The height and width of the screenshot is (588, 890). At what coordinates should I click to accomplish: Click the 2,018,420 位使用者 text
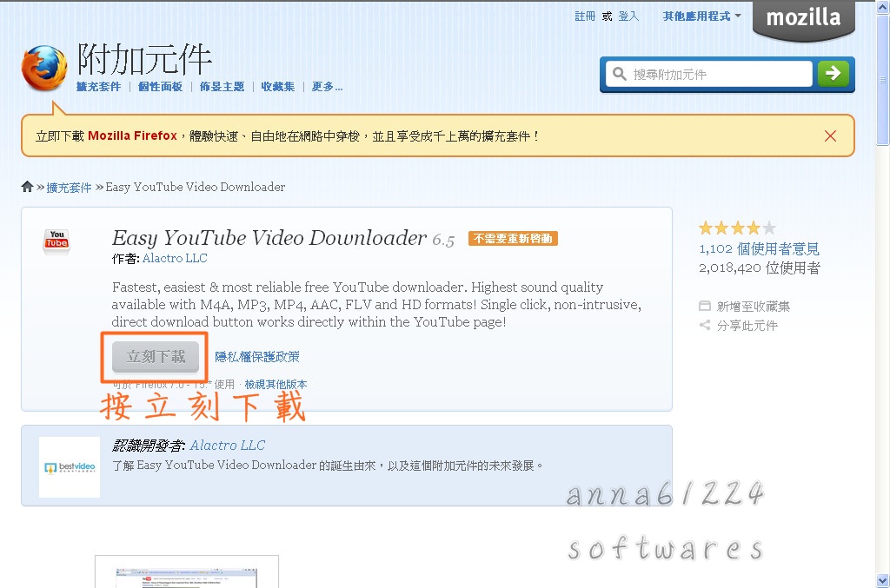click(x=759, y=268)
